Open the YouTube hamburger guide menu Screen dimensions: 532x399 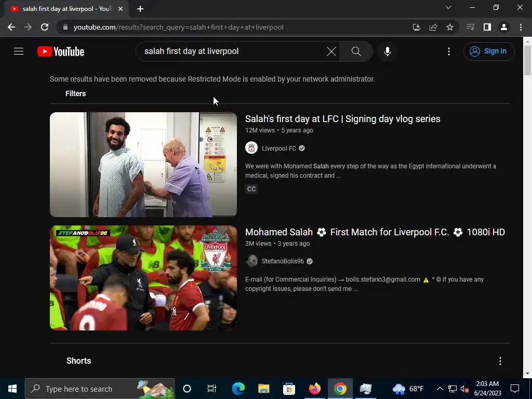coord(19,51)
